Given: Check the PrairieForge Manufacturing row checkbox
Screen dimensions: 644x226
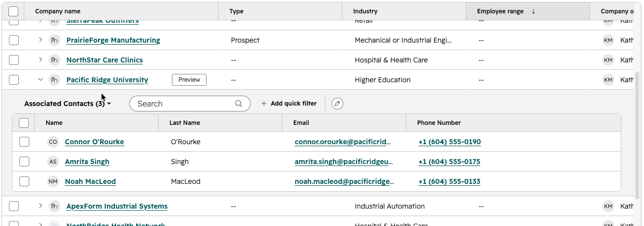Looking at the screenshot, I should 14,40.
